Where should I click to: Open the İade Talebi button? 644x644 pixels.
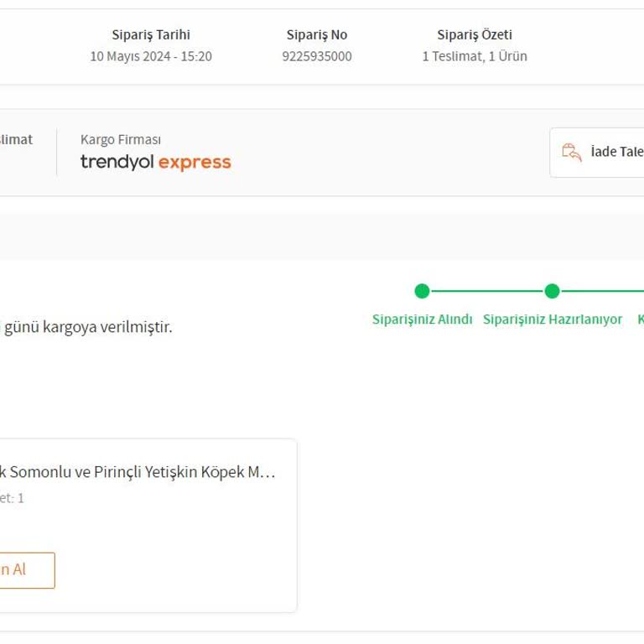597,153
